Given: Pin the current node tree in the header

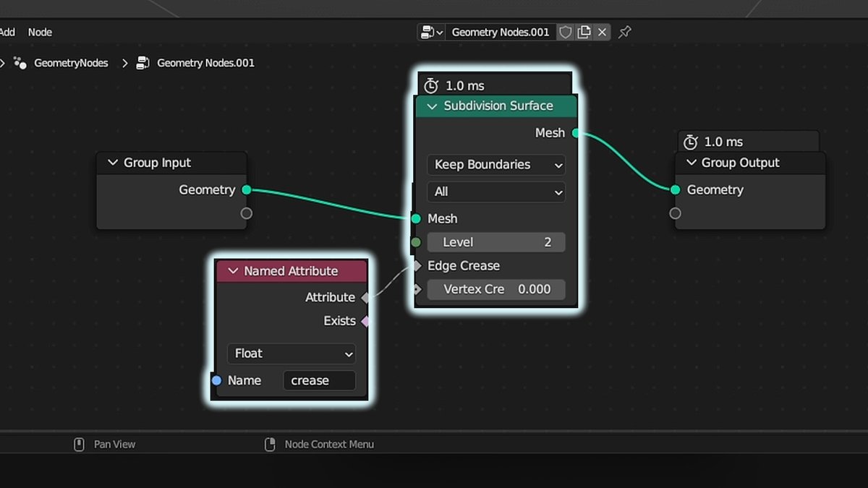Looking at the screenshot, I should tap(624, 32).
